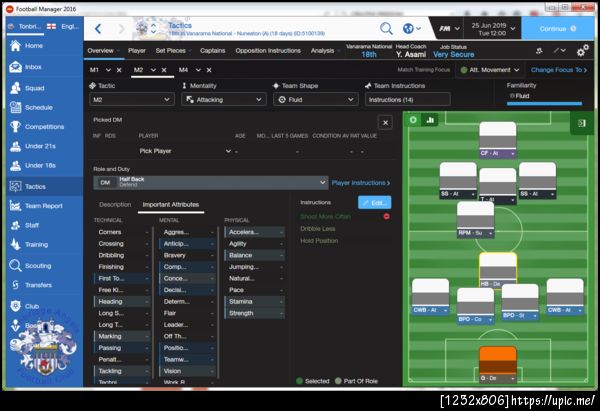The image size is (600, 411).
Task: Select the orange goalkeeper shirt on pitch
Action: [497, 364]
